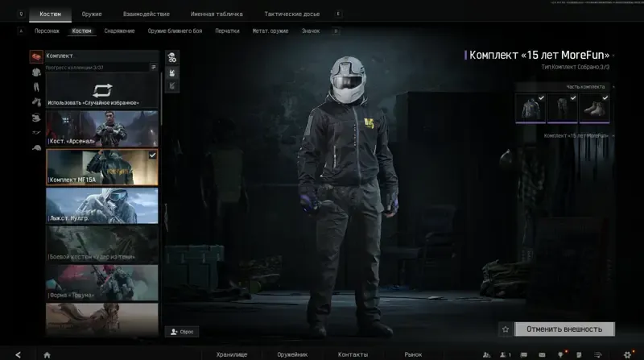Click the collection sort filter icon

154,68
